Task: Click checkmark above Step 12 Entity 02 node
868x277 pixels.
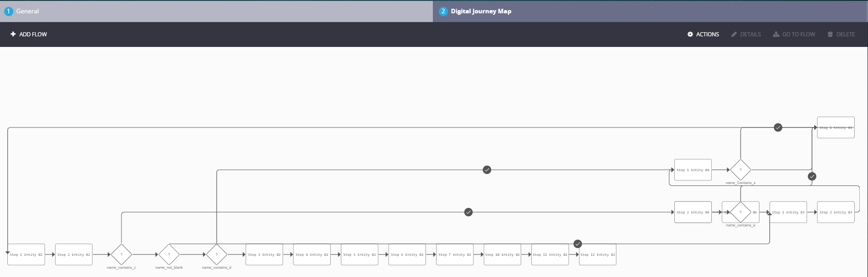Action: pyautogui.click(x=578, y=244)
